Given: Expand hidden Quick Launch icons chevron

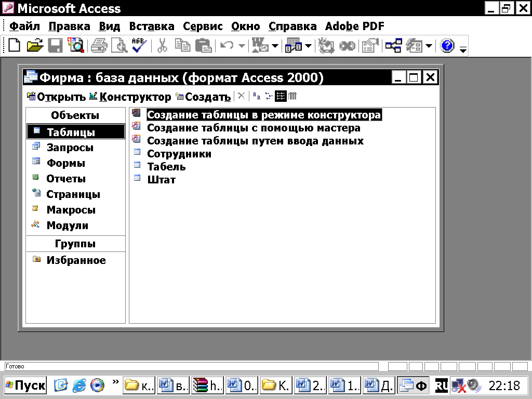Looking at the screenshot, I should coord(116,381).
